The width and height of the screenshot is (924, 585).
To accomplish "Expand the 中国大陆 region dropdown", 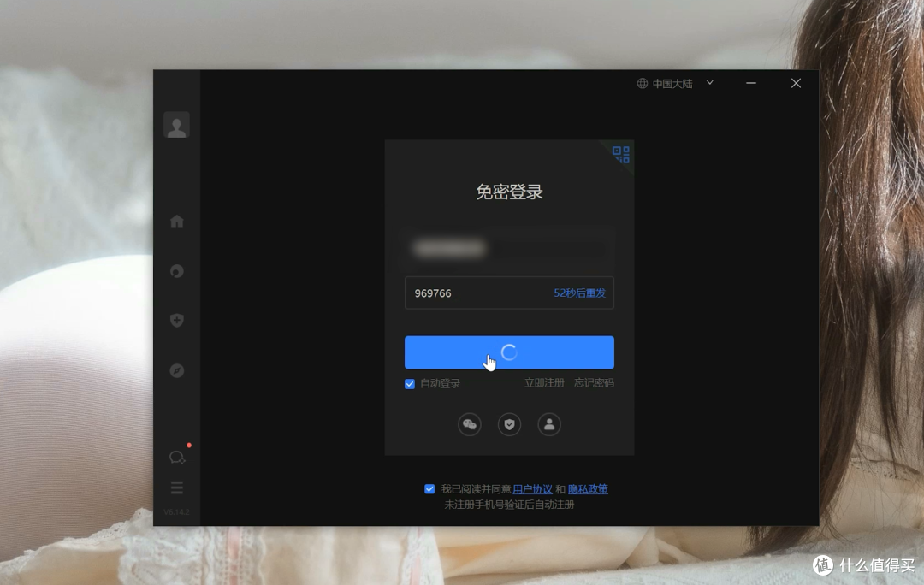I will coord(709,83).
